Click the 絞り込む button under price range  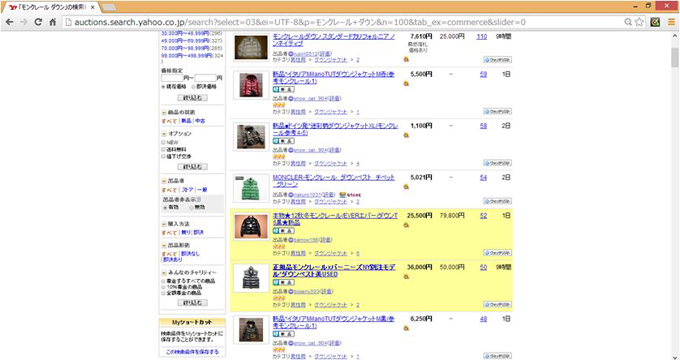[x=193, y=98]
